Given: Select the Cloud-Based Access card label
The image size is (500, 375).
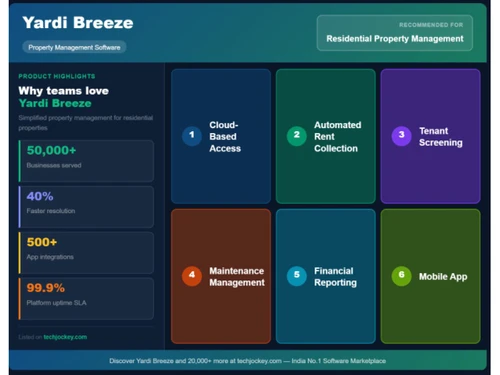Looking at the screenshot, I should 225,137.
